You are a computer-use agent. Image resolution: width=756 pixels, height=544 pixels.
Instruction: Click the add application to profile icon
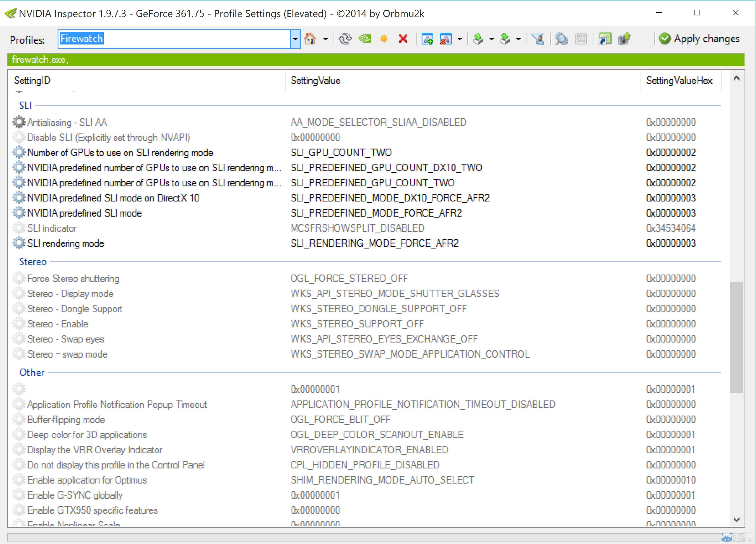click(427, 39)
